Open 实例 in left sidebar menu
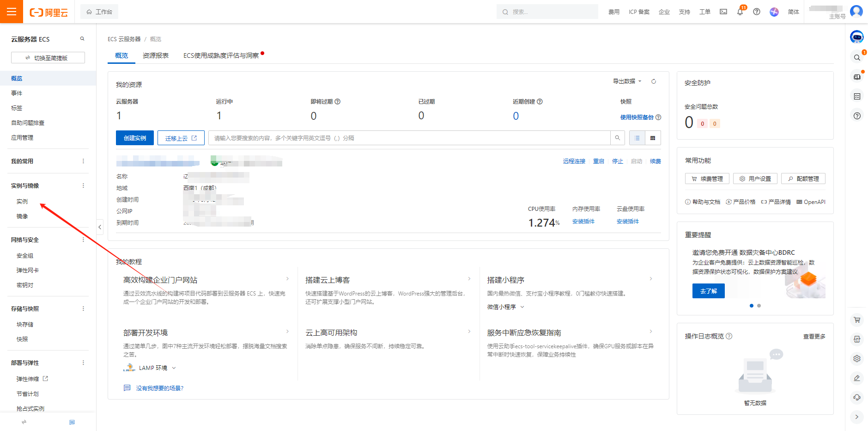 tap(22, 201)
